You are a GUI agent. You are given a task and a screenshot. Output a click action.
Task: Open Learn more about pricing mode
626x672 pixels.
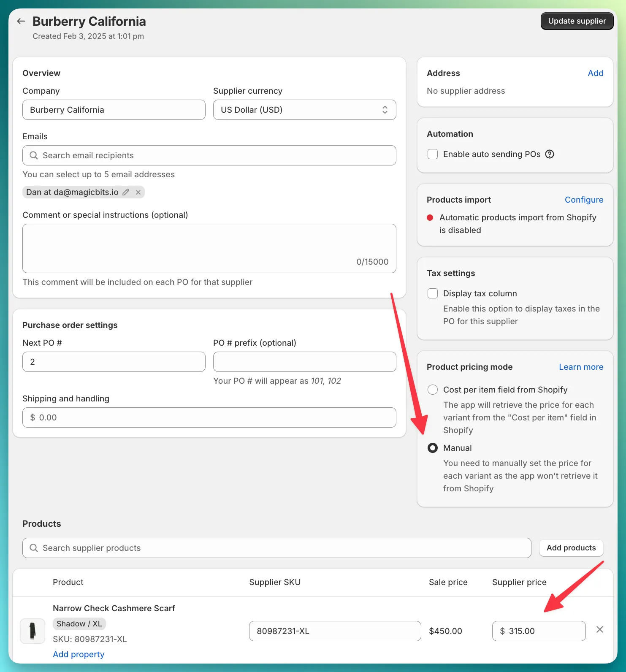(581, 367)
